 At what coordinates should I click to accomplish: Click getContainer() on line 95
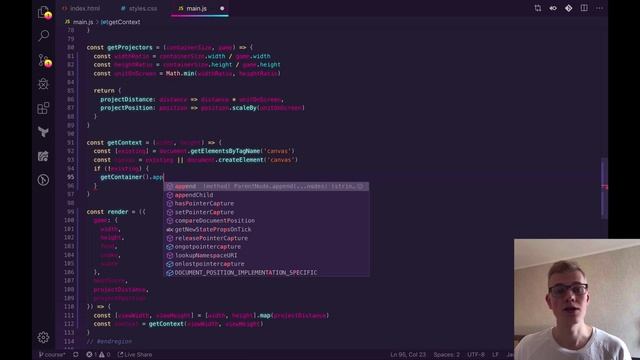pyautogui.click(x=125, y=177)
